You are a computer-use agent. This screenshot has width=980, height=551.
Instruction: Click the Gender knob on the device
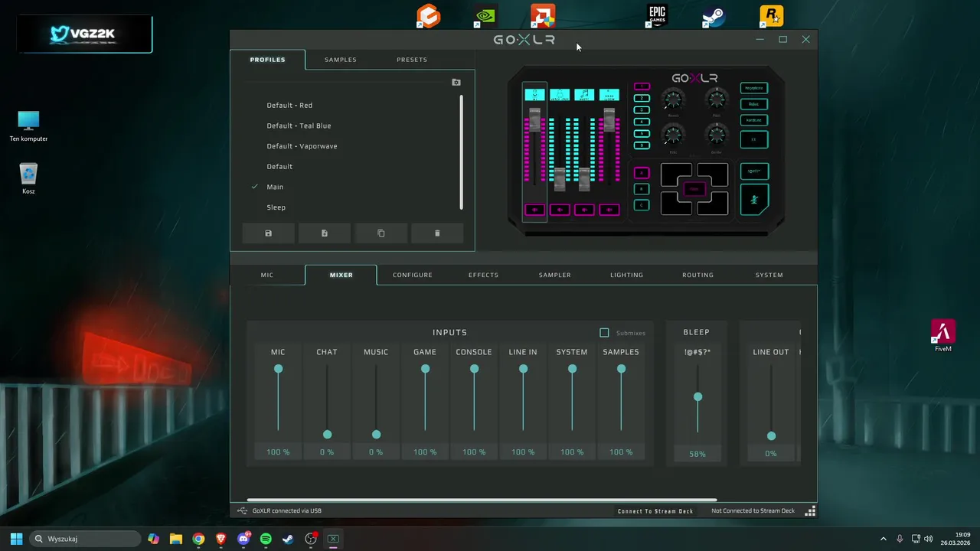coord(717,135)
